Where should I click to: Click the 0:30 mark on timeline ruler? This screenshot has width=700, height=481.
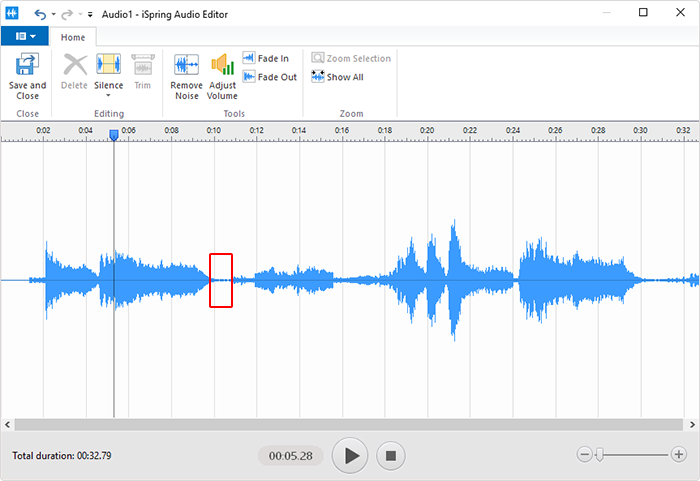641,130
